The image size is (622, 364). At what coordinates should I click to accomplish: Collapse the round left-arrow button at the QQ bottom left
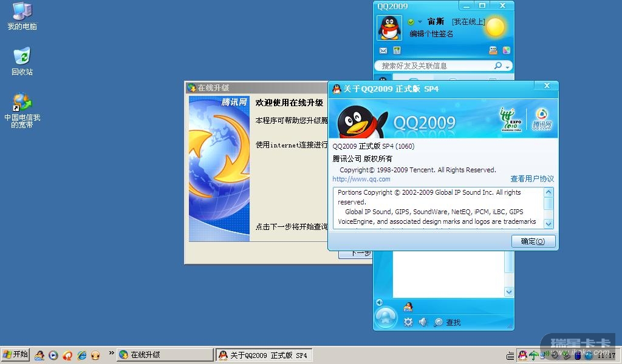coord(379,302)
